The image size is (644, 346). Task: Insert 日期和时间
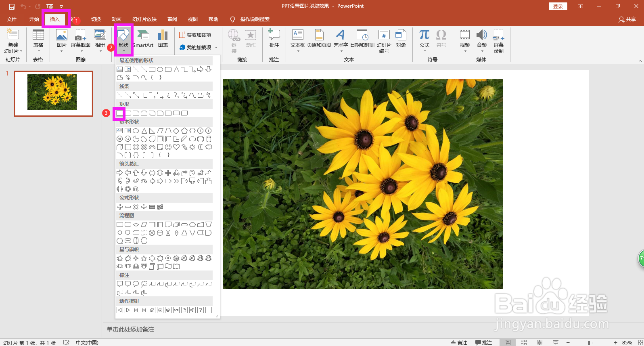362,39
